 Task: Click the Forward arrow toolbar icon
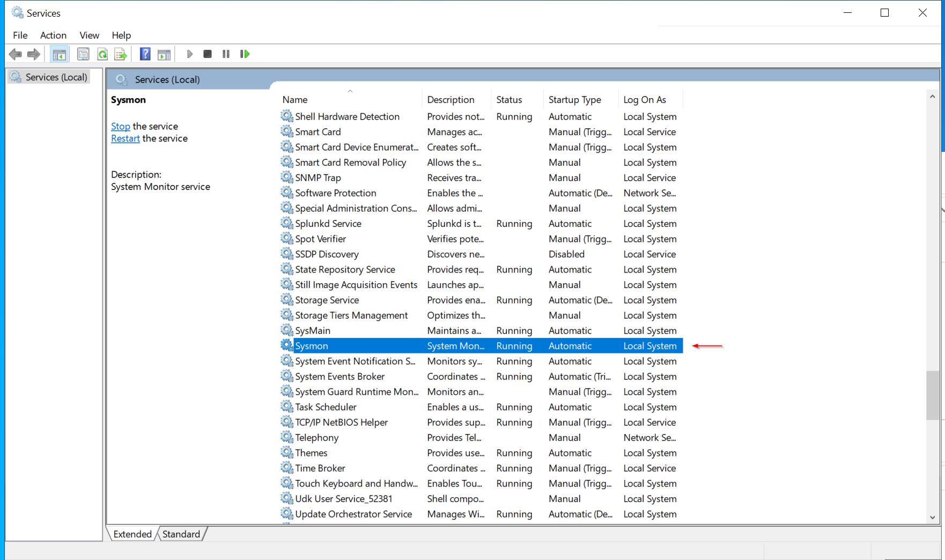(x=34, y=54)
